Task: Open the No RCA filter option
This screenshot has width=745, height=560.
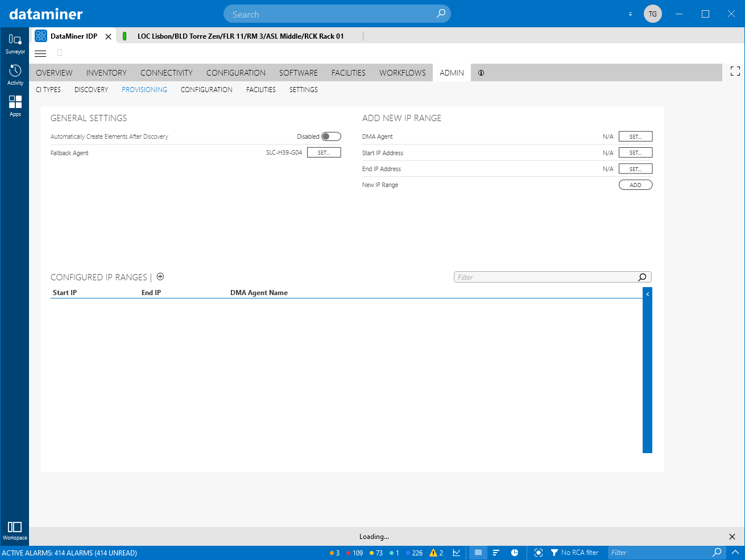Action: (x=574, y=553)
